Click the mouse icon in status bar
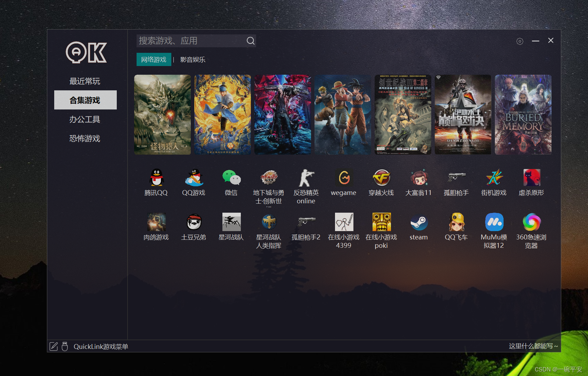This screenshot has width=588, height=376. [65, 346]
